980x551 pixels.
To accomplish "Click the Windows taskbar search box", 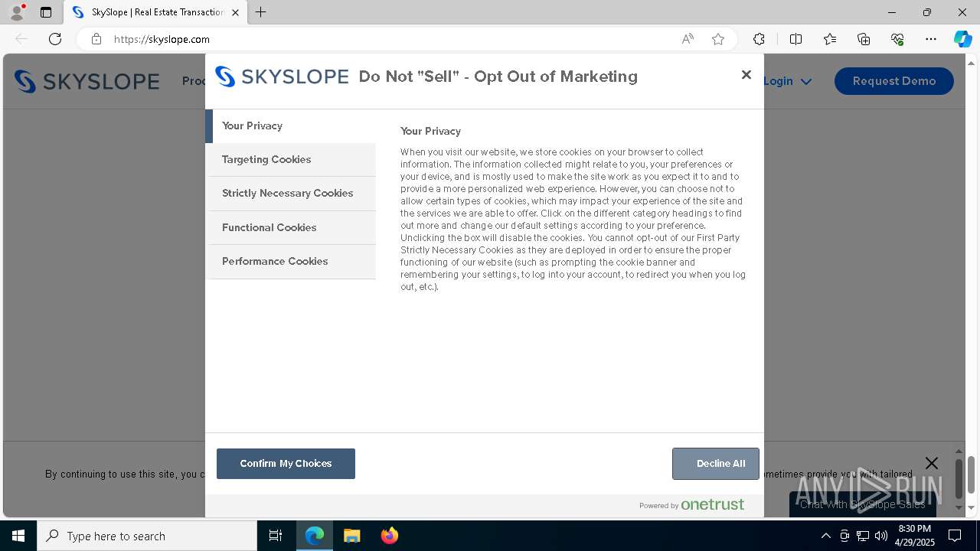I will [x=147, y=536].
